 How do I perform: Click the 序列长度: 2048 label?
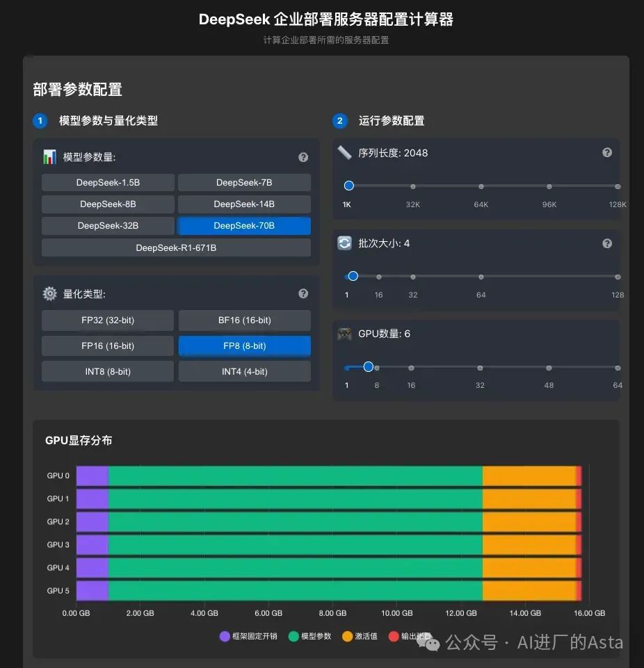393,153
